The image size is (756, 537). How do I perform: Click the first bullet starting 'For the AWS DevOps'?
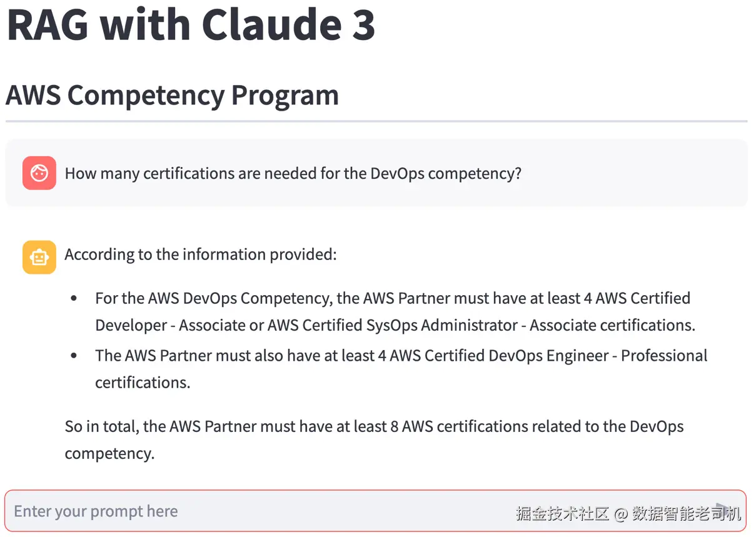[392, 298]
